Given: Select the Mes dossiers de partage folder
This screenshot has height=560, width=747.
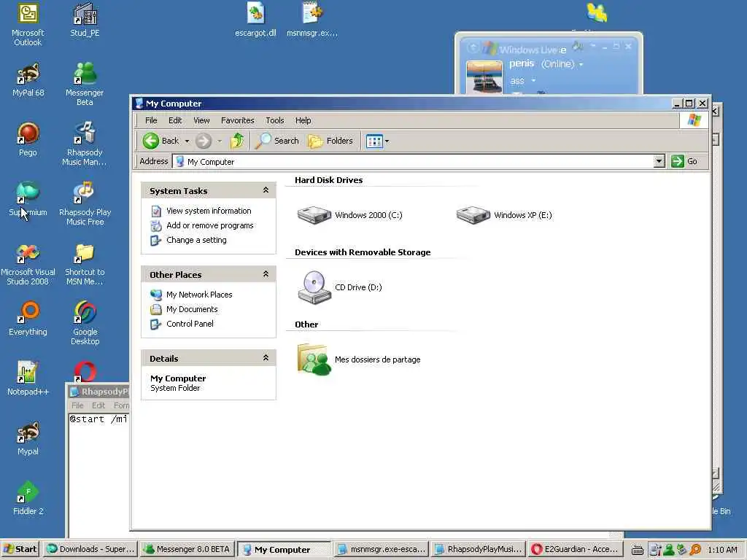Looking at the screenshot, I should click(x=314, y=359).
